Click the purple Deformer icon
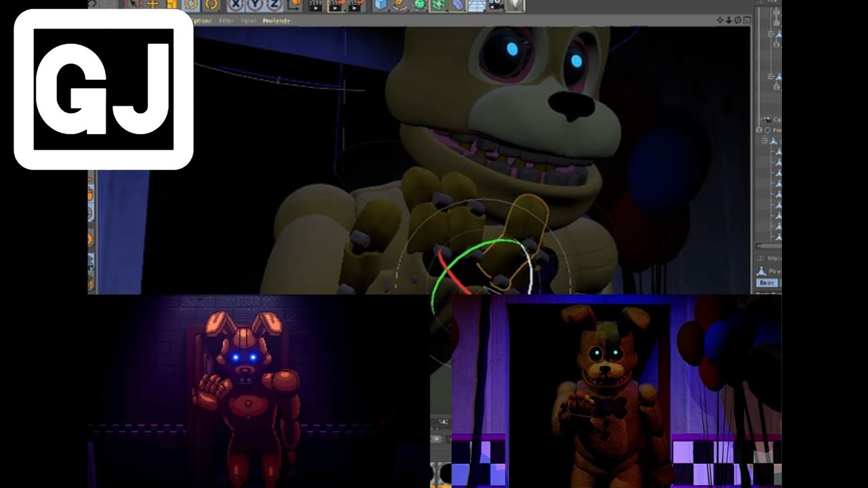Image resolution: width=868 pixels, height=488 pixels. point(457,5)
